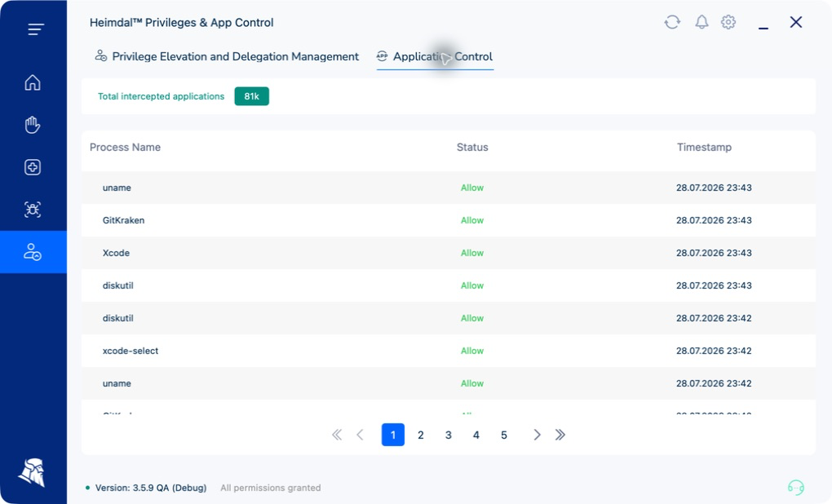This screenshot has height=504, width=832.
Task: Open the notifications bell
Action: tap(701, 22)
